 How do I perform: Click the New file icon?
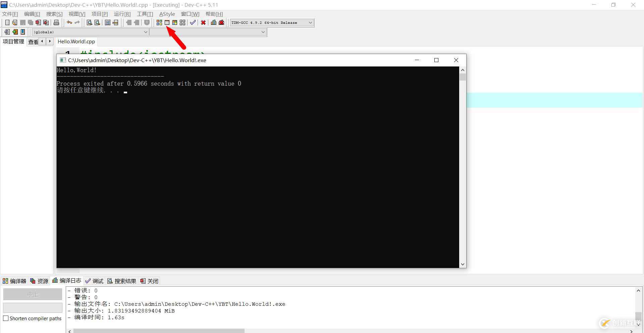(7, 22)
